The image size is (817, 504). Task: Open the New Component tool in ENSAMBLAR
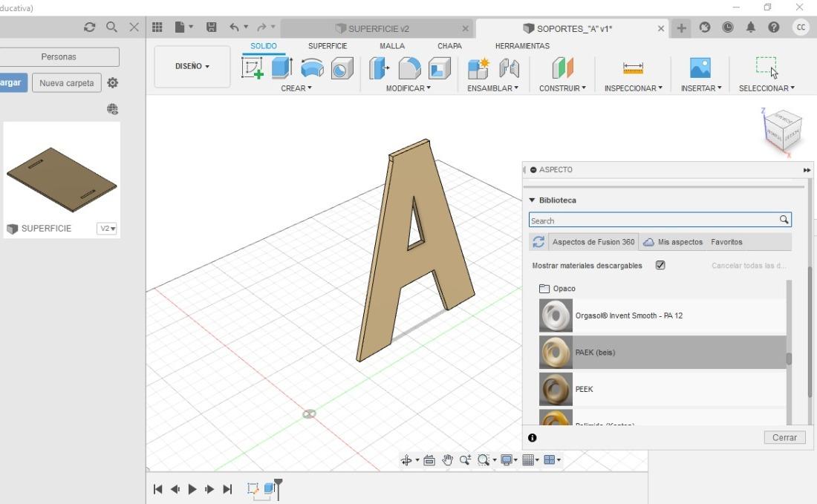tap(478, 68)
